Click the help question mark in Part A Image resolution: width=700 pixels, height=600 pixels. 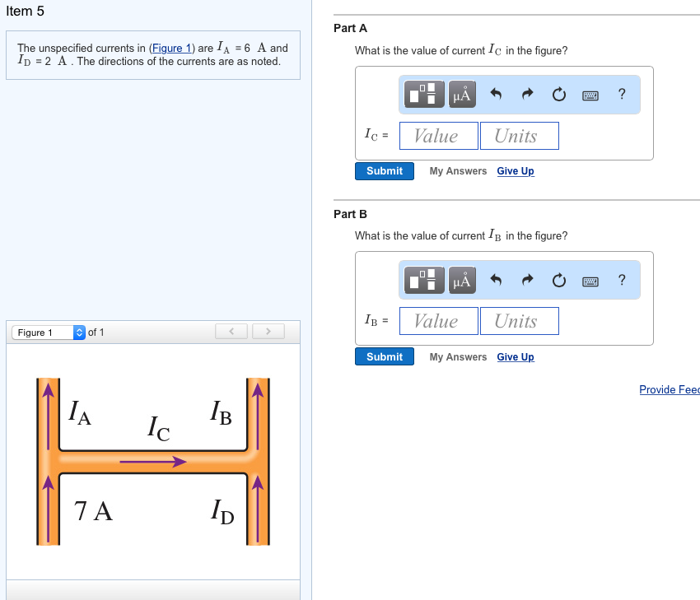pyautogui.click(x=621, y=94)
